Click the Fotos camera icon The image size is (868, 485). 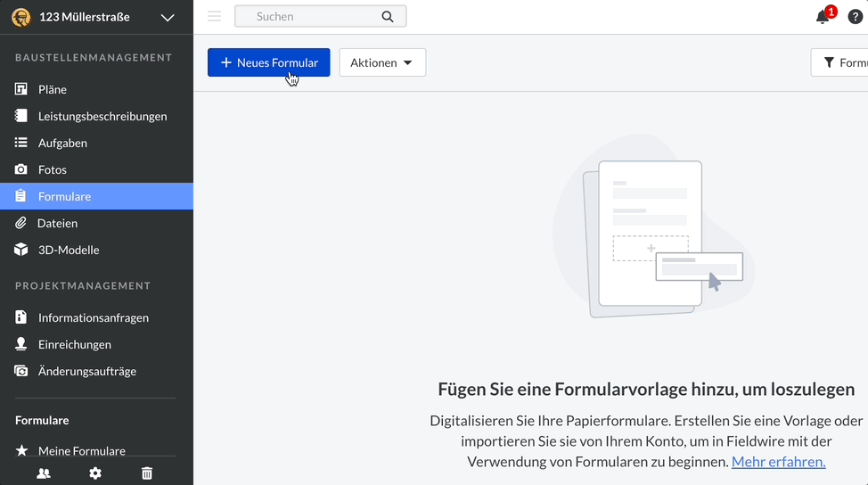tap(21, 169)
